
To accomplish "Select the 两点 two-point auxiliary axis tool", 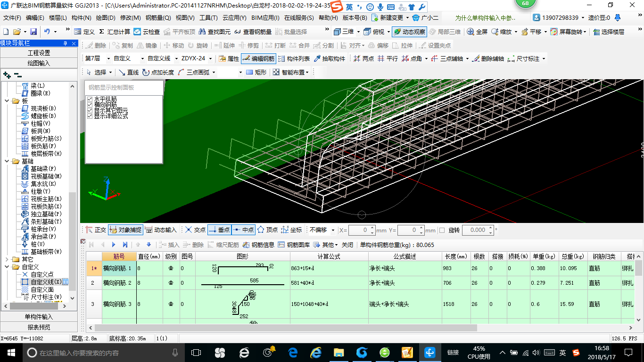I will tap(363, 58).
